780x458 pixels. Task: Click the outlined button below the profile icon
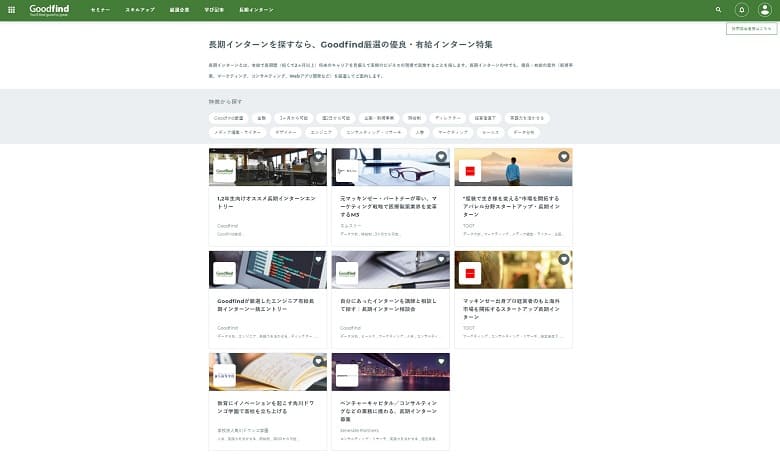(751, 29)
